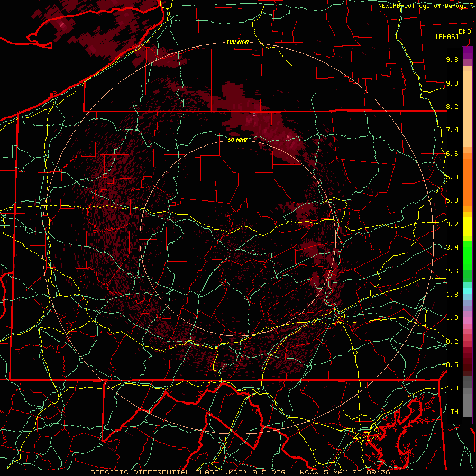The width and height of the screenshot is (476, 476).
Task: Click the 9.8 value on the color scale
Action: click(452, 59)
